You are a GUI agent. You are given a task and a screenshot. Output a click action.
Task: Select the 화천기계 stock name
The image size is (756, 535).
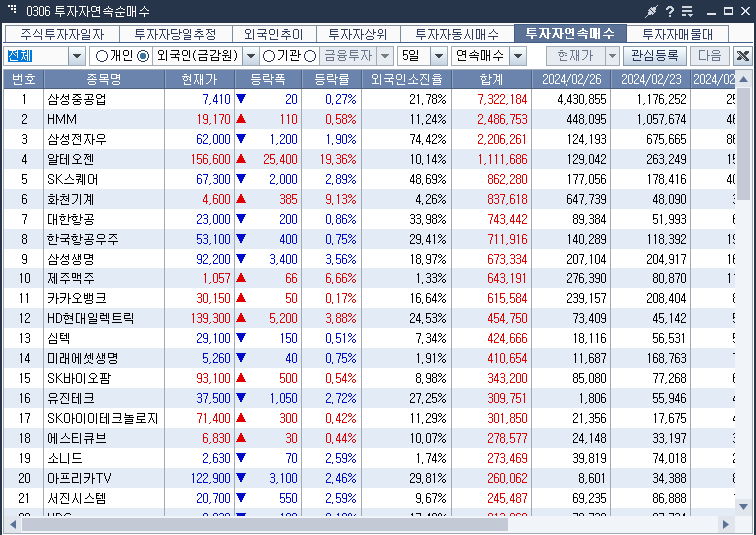click(x=71, y=199)
